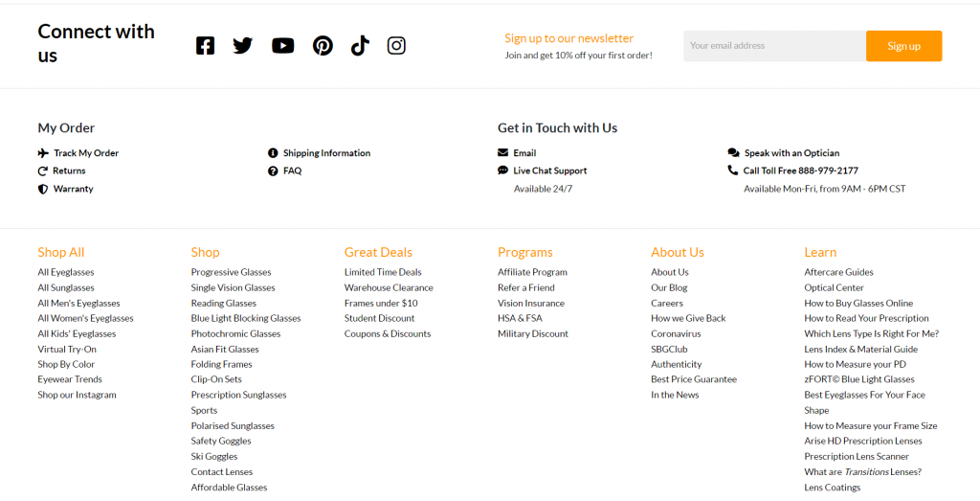Viewport: 980px width, 501px height.
Task: Open How we Give Back link
Action: [689, 318]
